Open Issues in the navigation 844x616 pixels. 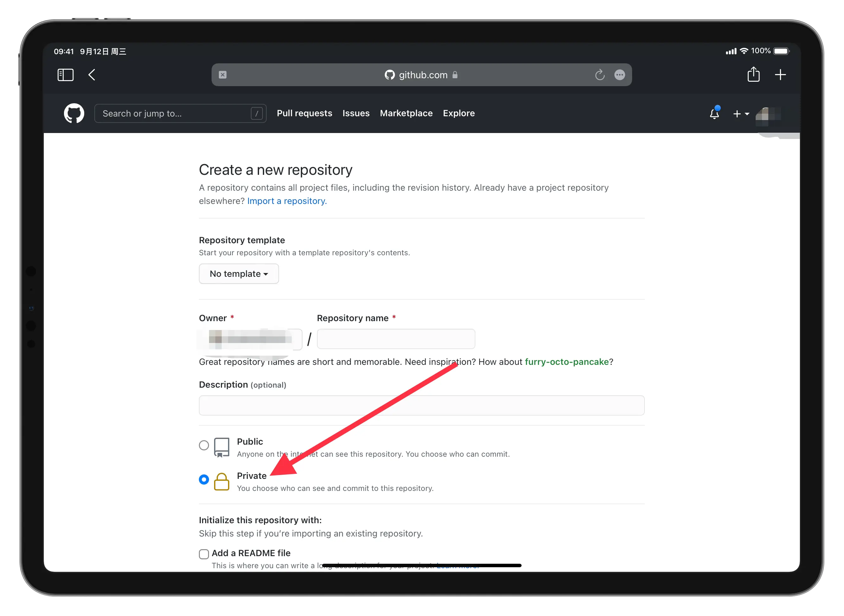(x=356, y=113)
